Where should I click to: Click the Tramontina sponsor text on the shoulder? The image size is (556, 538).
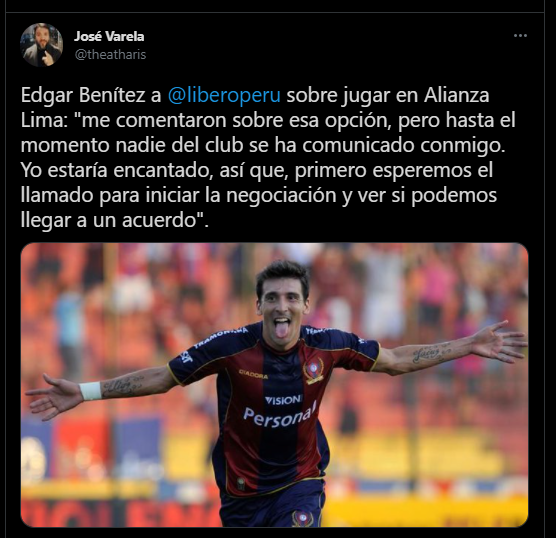tap(220, 337)
